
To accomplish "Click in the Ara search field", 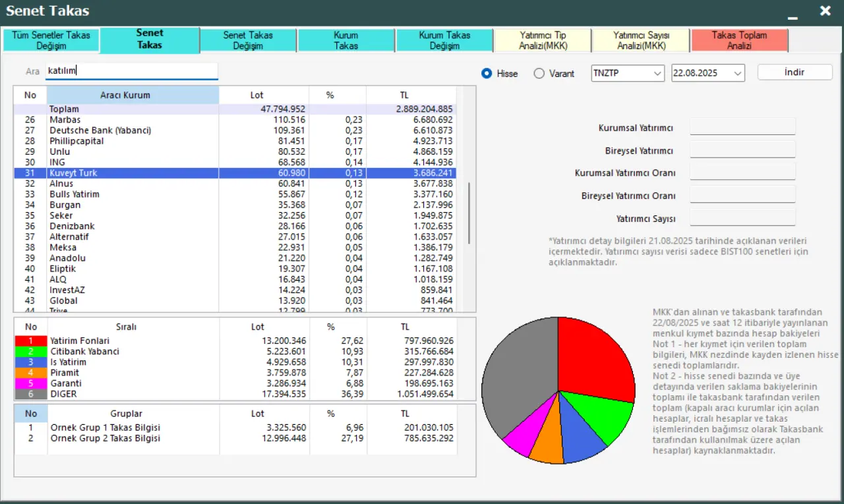I will (131, 71).
